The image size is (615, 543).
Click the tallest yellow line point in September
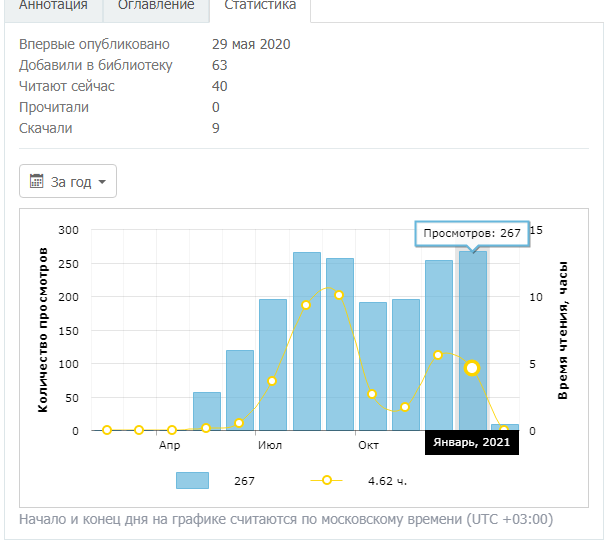(x=339, y=295)
